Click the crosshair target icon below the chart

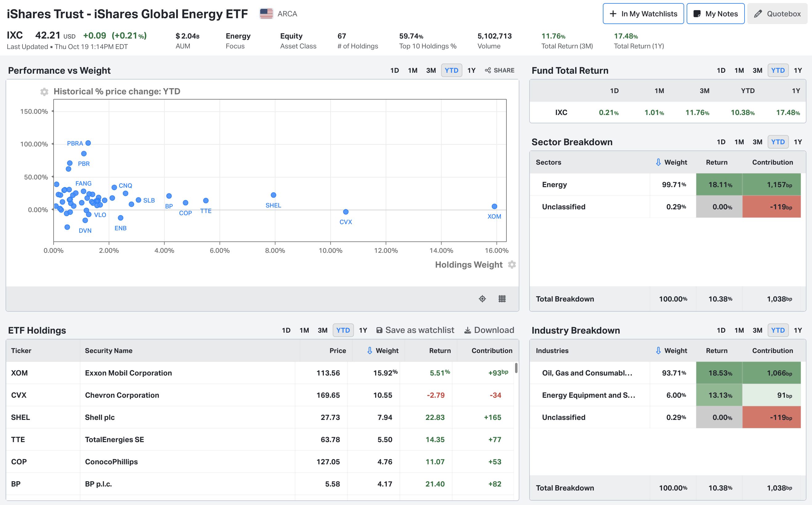click(x=482, y=298)
